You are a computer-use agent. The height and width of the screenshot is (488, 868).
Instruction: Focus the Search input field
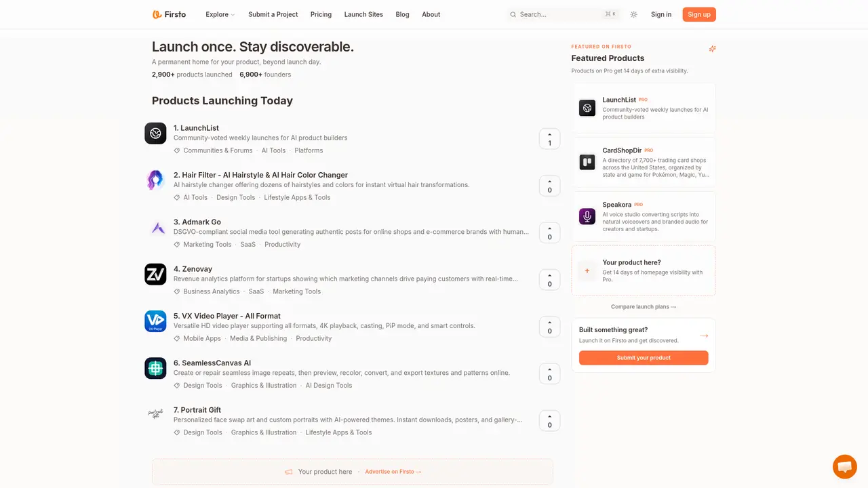tap(564, 14)
